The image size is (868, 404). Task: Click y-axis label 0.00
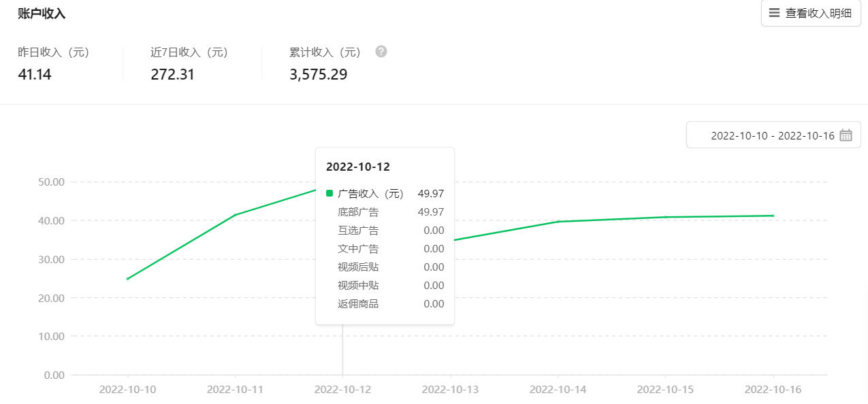click(x=54, y=375)
